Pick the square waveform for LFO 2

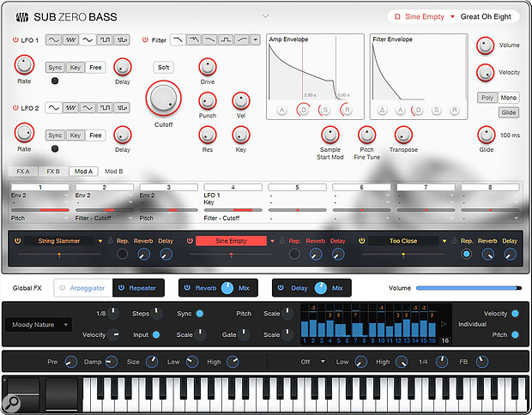[105, 108]
